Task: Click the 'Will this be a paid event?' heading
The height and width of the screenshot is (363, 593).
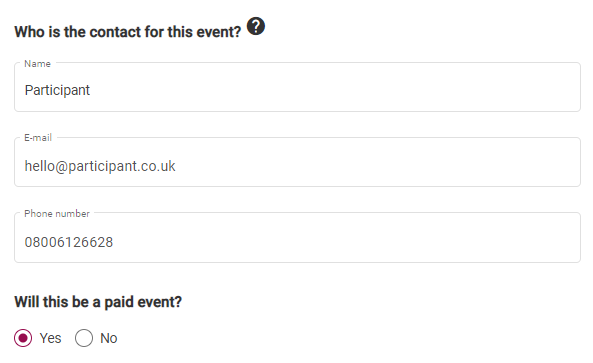Action: click(98, 302)
